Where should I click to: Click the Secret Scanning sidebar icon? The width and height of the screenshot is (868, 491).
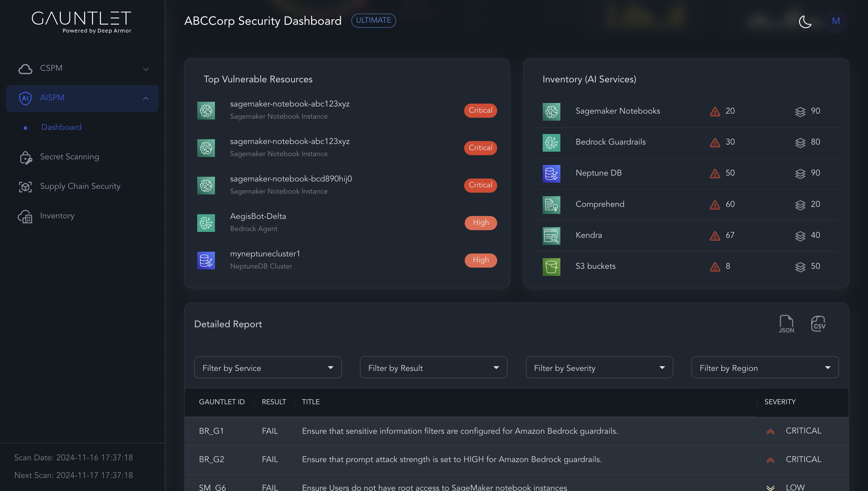point(26,157)
